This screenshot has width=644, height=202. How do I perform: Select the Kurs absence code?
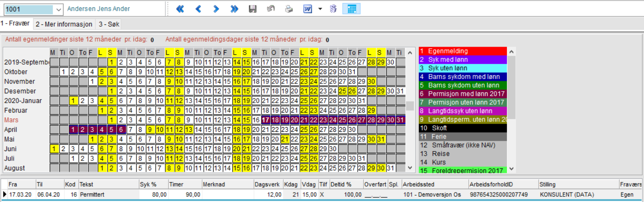point(462,162)
